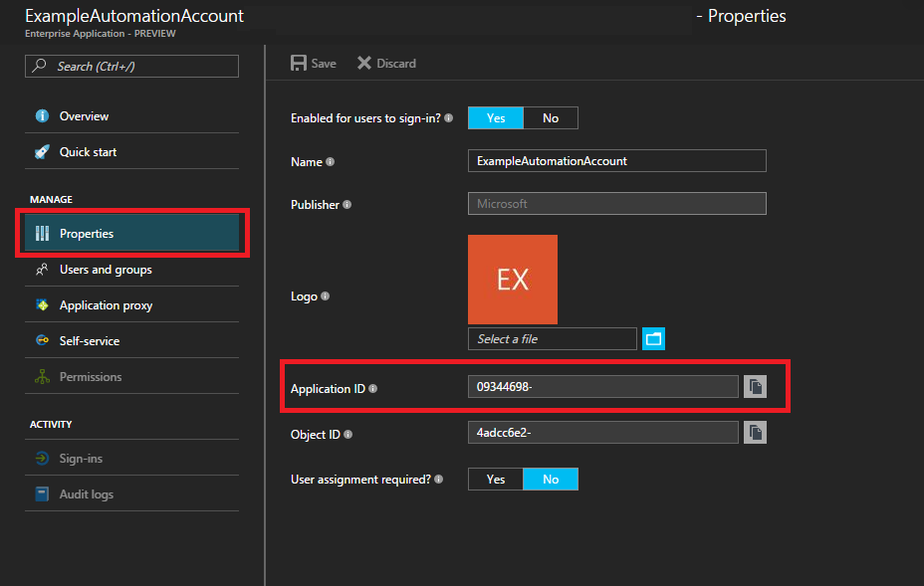Open the Quick start menu item
924x586 pixels.
(x=132, y=152)
